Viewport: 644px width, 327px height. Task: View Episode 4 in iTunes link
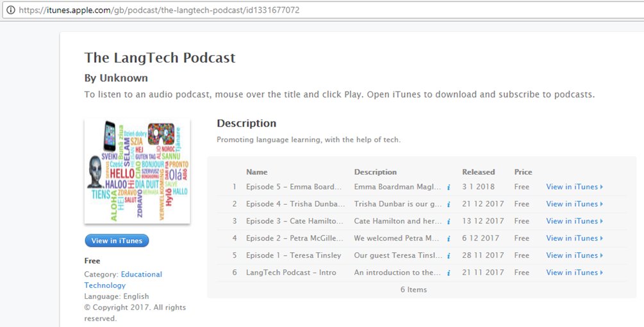pyautogui.click(x=574, y=204)
